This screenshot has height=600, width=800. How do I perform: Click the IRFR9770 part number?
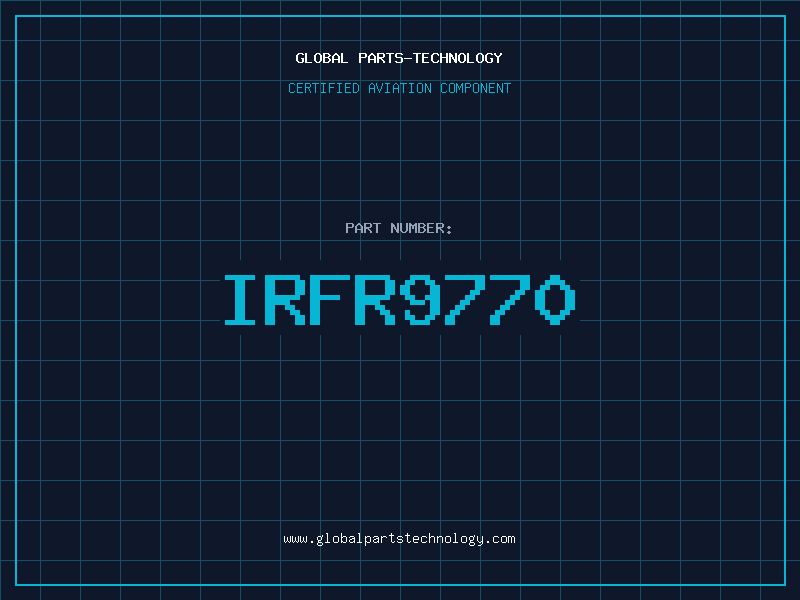coord(399,301)
